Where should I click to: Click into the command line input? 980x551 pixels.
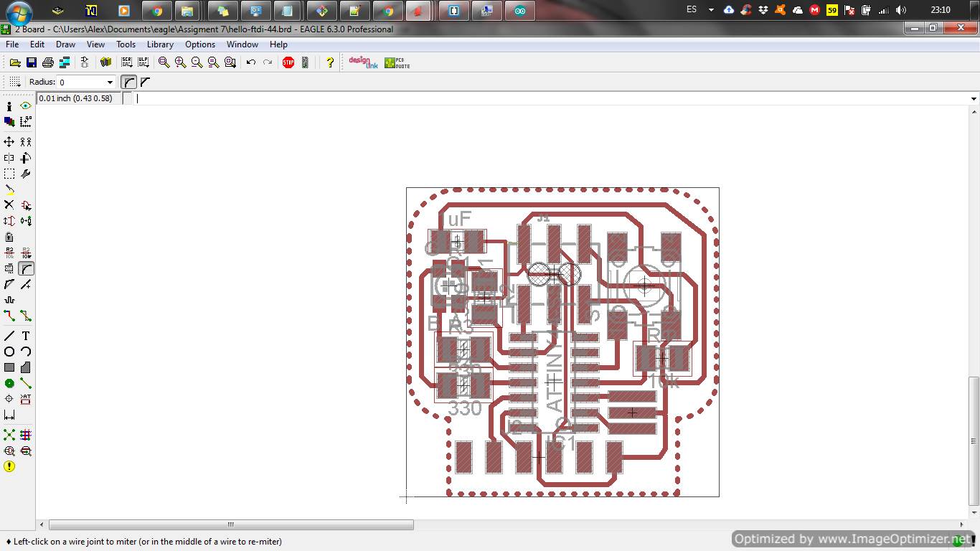(x=551, y=98)
